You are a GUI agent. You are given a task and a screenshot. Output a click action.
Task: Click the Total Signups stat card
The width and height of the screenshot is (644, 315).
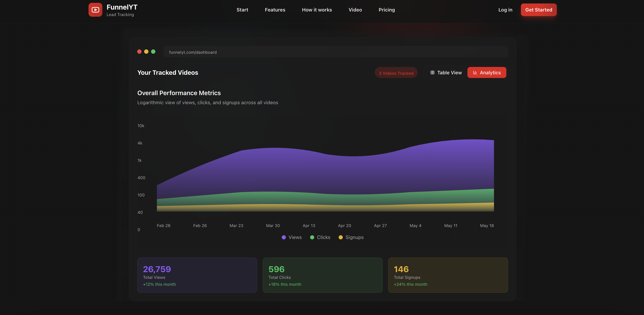pyautogui.click(x=448, y=275)
